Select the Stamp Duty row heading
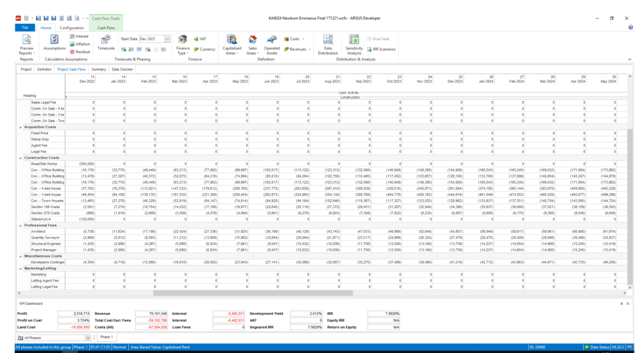The width and height of the screenshot is (643, 362). tap(39, 139)
